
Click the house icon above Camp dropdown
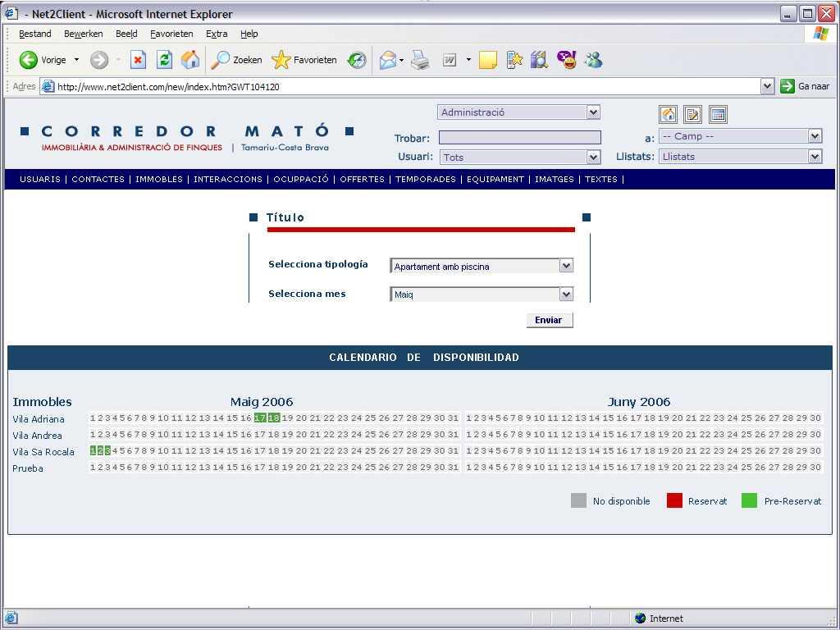tap(668, 114)
